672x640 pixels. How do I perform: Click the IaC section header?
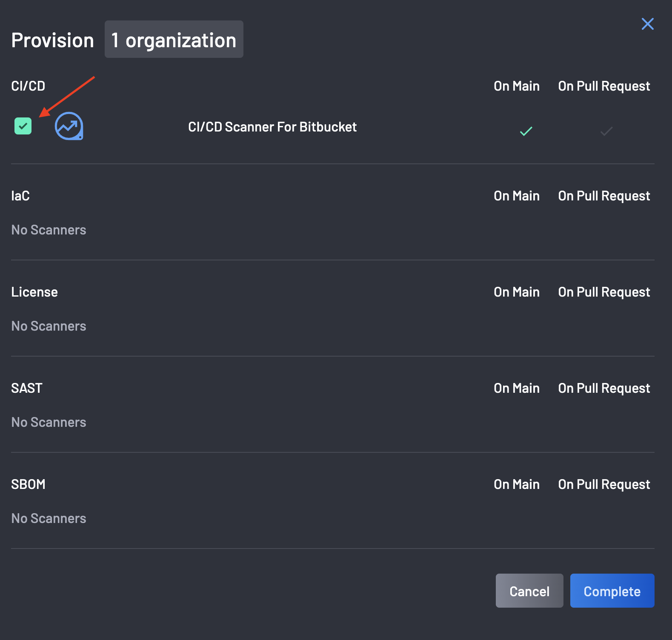(x=20, y=196)
